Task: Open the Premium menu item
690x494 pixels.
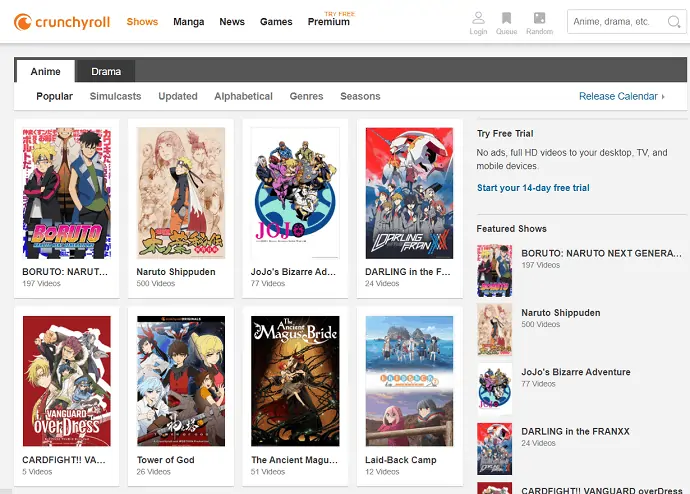Action: point(329,22)
